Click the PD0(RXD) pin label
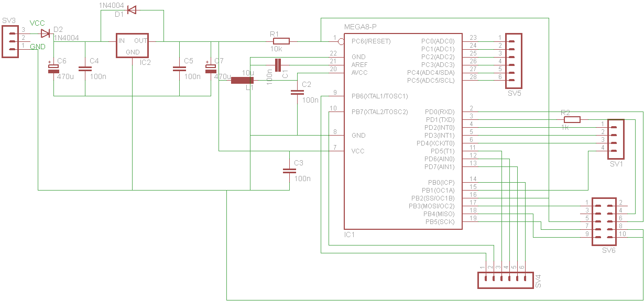This screenshot has width=644, height=301. click(440, 112)
